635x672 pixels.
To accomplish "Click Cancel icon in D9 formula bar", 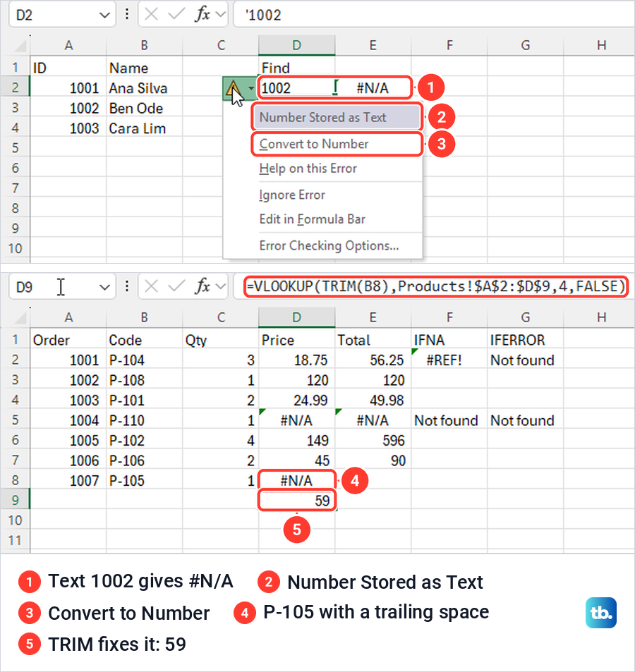I will 151,286.
